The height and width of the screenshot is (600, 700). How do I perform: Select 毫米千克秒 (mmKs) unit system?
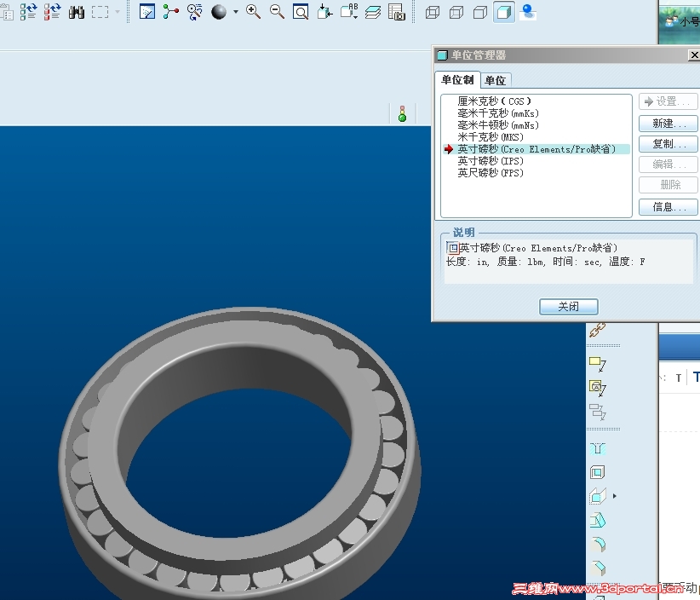coord(498,113)
